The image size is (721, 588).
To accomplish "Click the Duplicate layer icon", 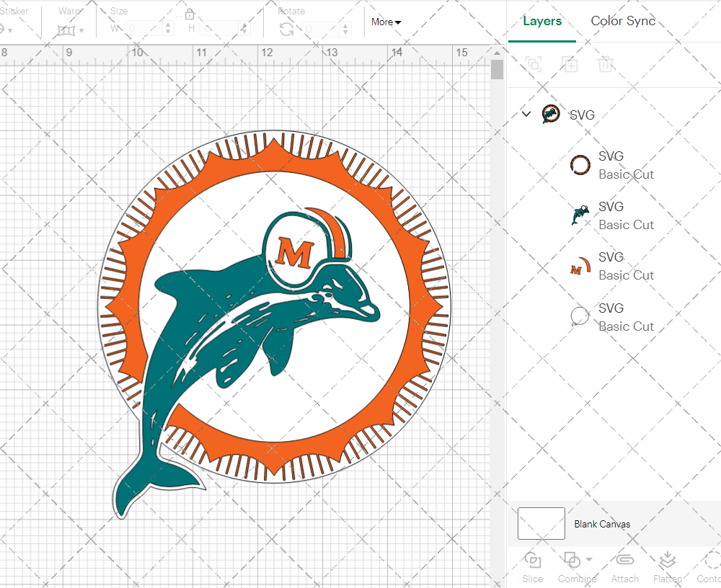I will tap(570, 64).
